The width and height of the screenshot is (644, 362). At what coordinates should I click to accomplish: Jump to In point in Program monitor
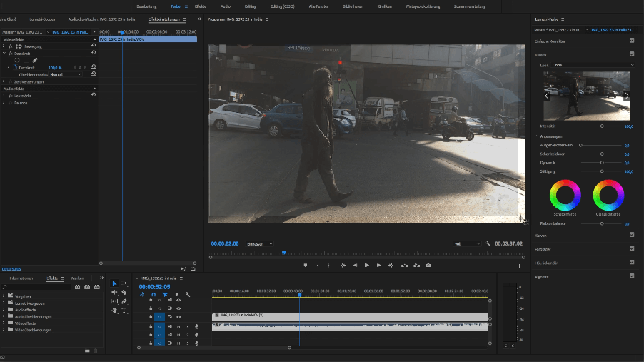343,266
